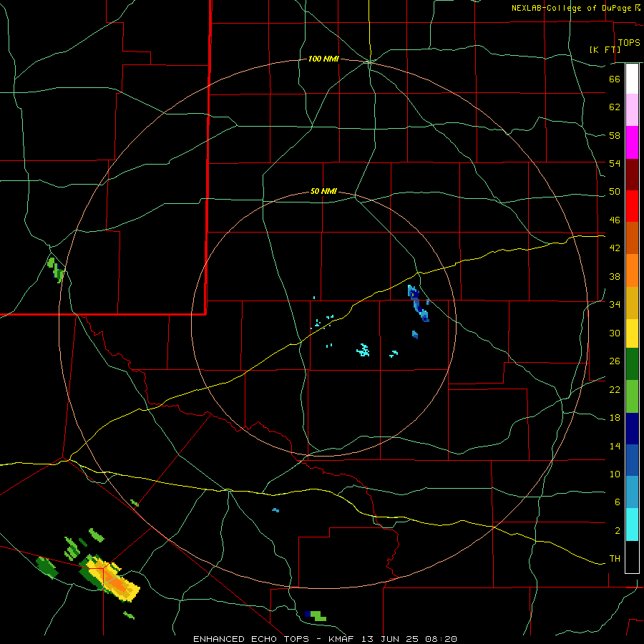The height and width of the screenshot is (644, 644).
Task: Click the magenta legend color swatch
Action: [632, 142]
